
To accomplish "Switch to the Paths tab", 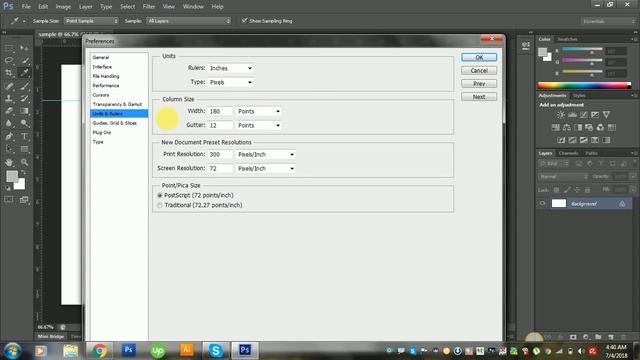I will click(x=591, y=153).
